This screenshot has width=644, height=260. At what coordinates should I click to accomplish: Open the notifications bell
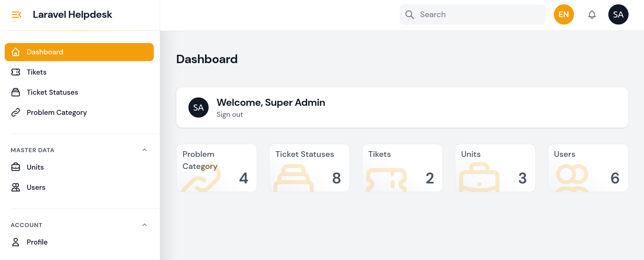[592, 14]
